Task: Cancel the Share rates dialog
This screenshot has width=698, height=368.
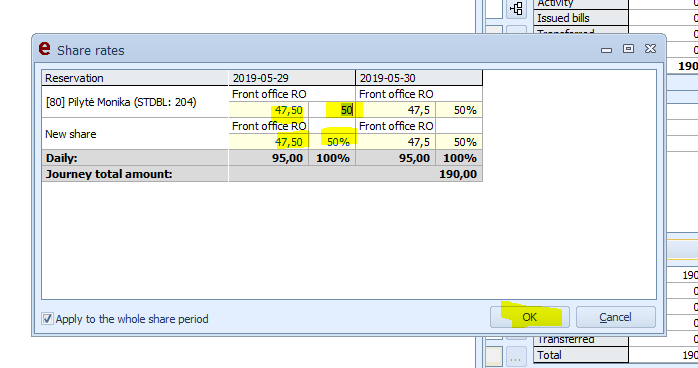Action: (616, 317)
